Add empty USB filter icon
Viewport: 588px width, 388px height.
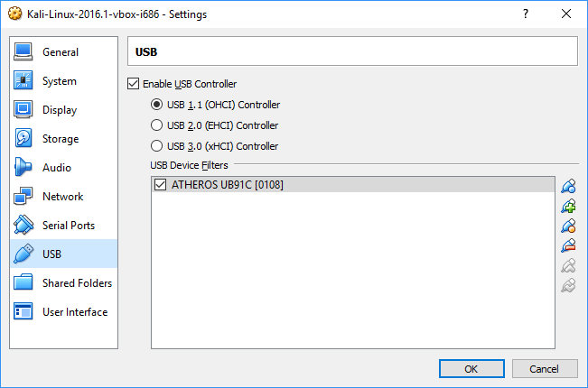tap(568, 186)
